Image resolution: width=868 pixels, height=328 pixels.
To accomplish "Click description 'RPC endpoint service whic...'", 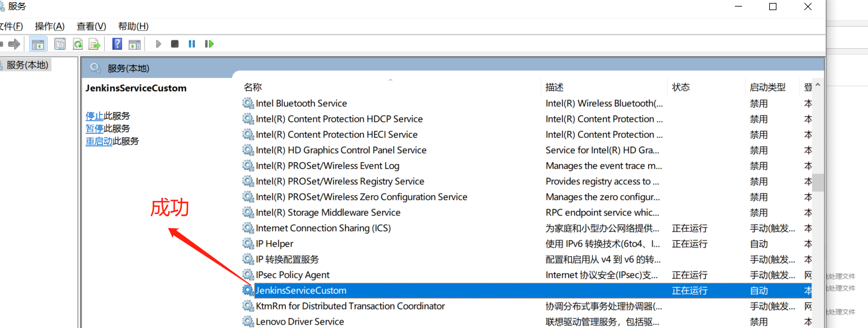I will (x=603, y=212).
